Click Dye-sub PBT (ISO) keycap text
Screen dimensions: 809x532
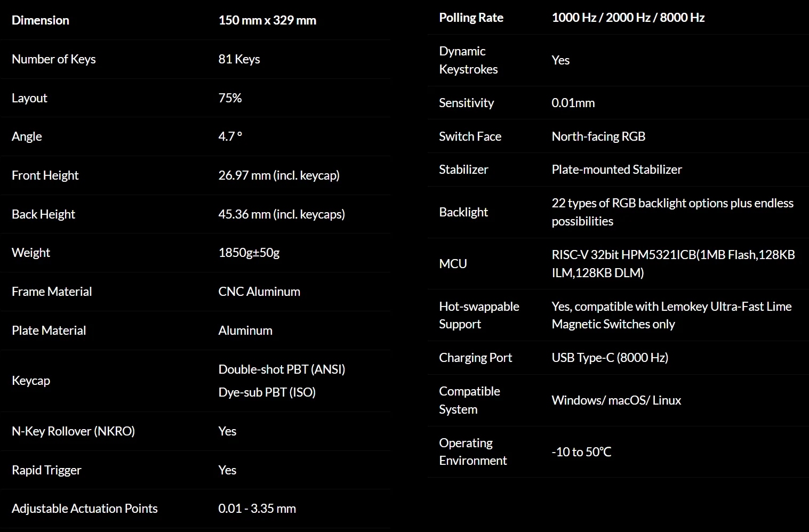(x=267, y=392)
